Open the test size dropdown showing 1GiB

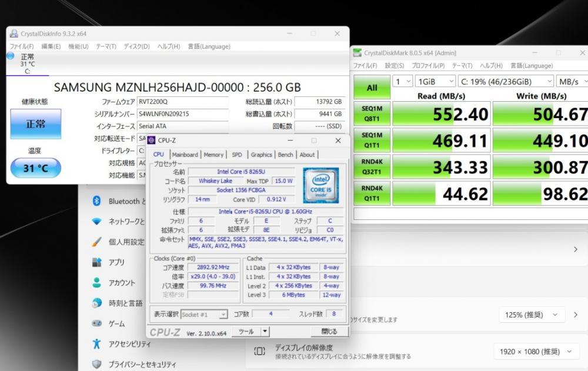435,81
